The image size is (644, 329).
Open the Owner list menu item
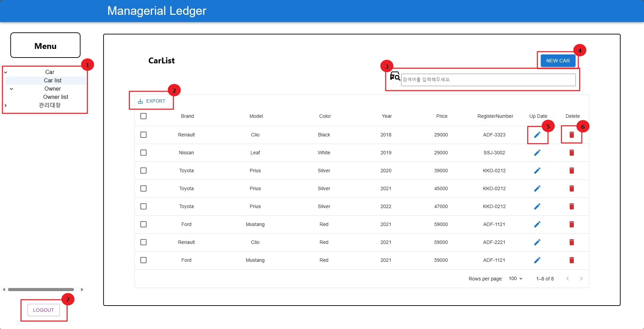point(56,97)
